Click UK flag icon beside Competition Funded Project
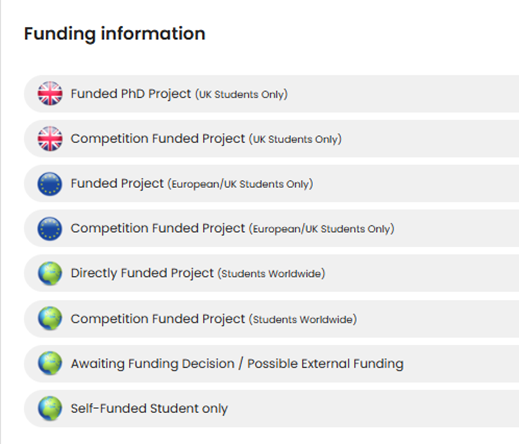The height and width of the screenshot is (444, 519). tap(50, 139)
